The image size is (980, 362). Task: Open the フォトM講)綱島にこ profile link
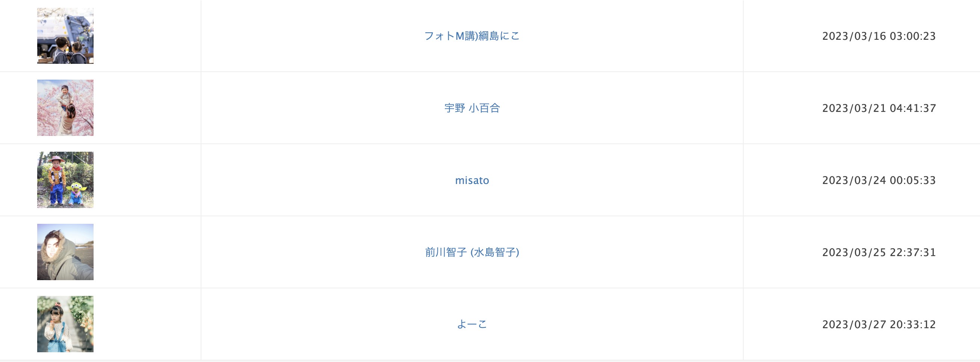(472, 36)
